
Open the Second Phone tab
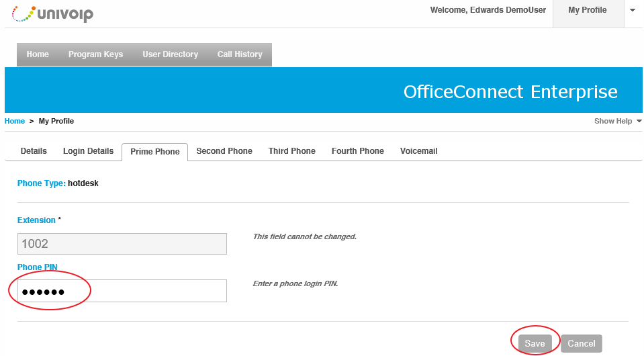click(x=224, y=151)
